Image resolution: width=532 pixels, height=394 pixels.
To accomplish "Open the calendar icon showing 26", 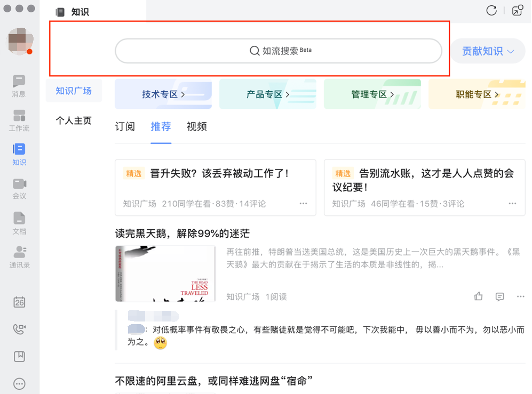I will 19,302.
